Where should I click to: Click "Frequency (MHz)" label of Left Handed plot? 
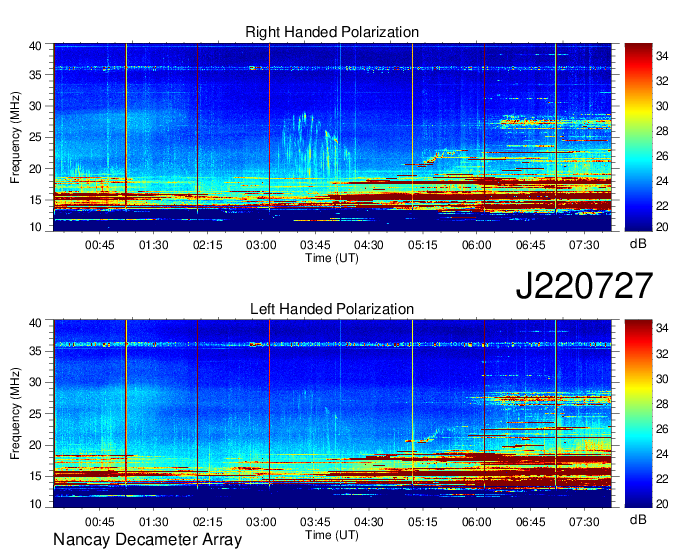tap(15, 414)
